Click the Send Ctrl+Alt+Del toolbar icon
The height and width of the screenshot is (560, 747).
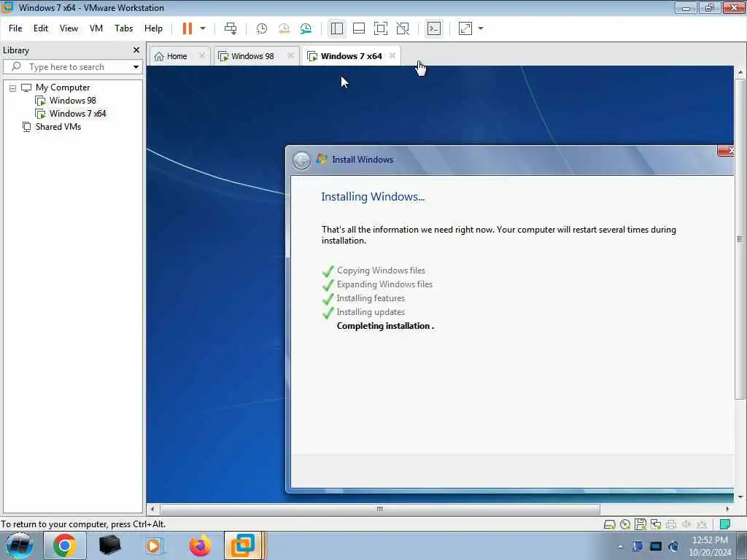[231, 28]
